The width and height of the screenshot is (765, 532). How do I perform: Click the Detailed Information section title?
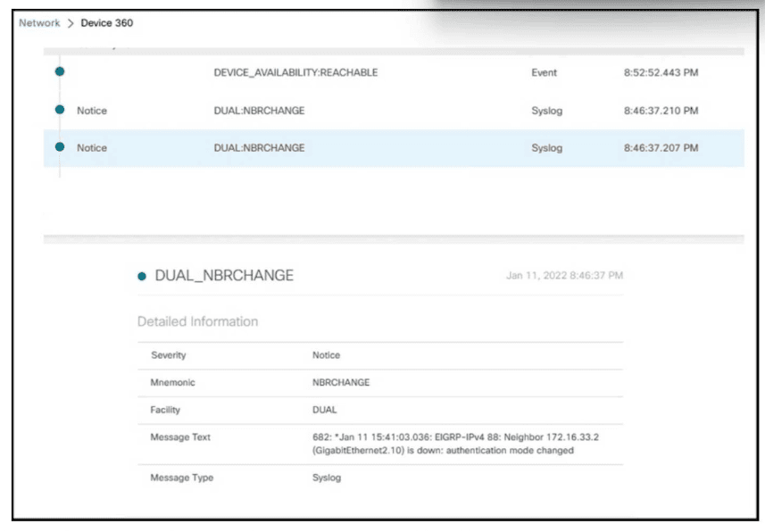[197, 321]
